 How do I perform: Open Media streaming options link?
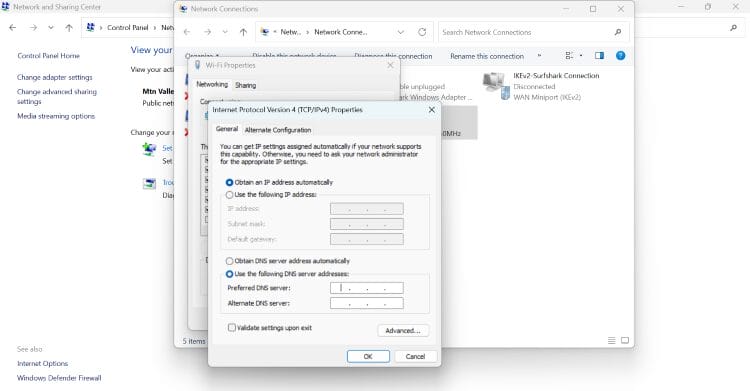[x=56, y=116]
